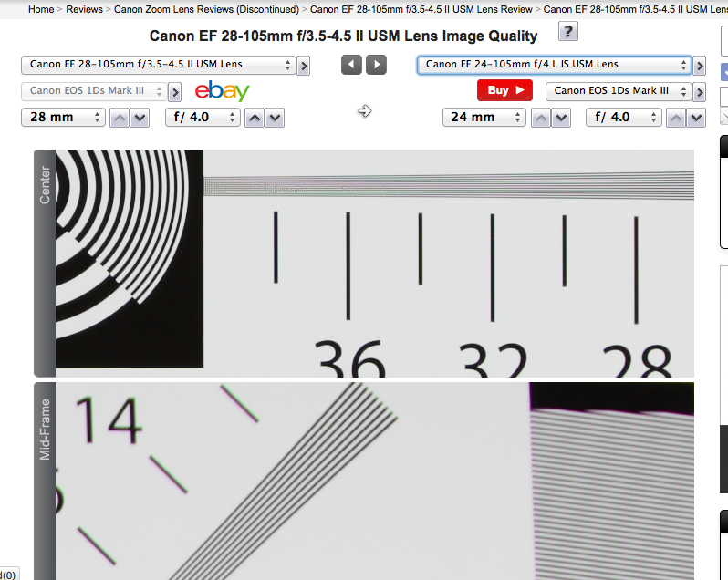Open the help question mark icon
Image resolution: width=728 pixels, height=580 pixels.
pyautogui.click(x=567, y=33)
